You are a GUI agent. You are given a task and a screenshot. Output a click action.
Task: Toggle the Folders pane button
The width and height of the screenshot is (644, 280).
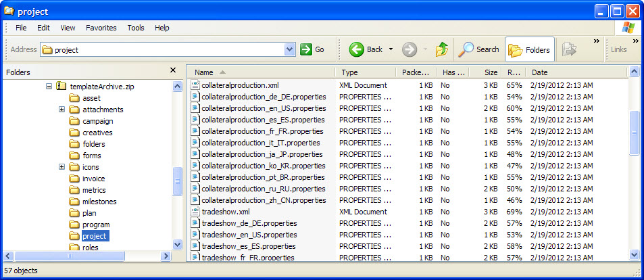pyautogui.click(x=529, y=50)
